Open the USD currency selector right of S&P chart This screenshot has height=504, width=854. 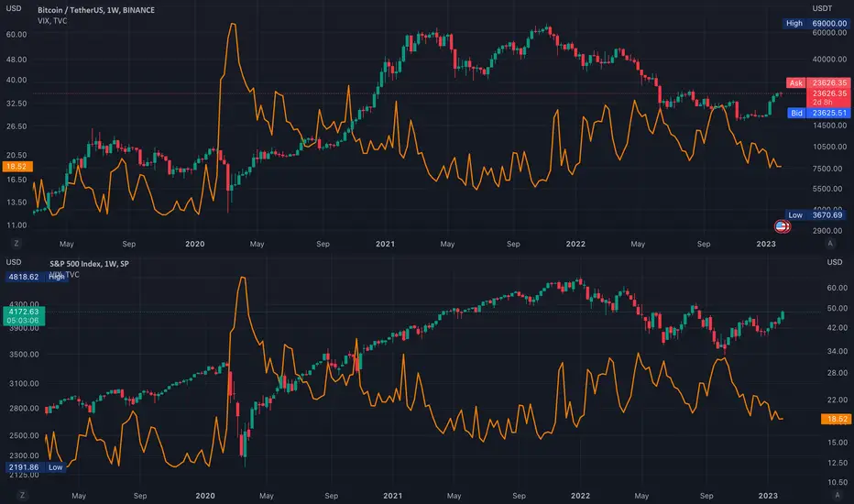point(835,262)
